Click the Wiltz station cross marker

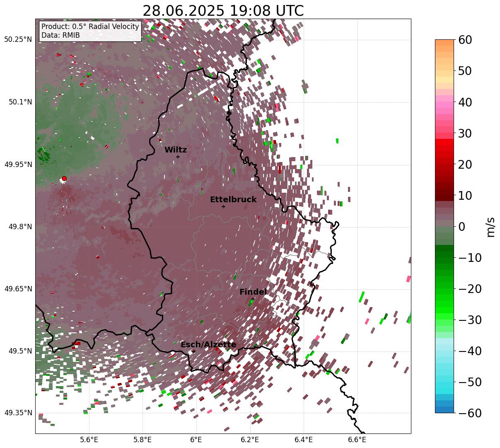(x=178, y=157)
